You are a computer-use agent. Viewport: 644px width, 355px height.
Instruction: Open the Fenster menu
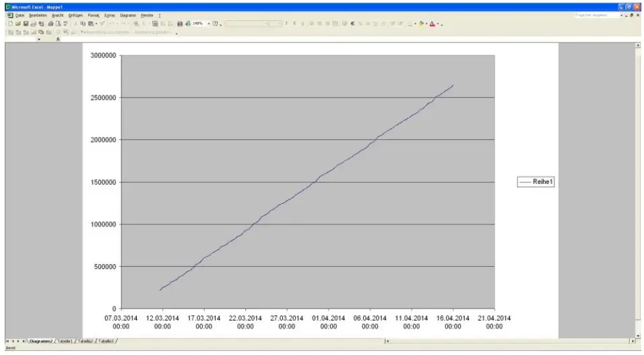point(147,15)
